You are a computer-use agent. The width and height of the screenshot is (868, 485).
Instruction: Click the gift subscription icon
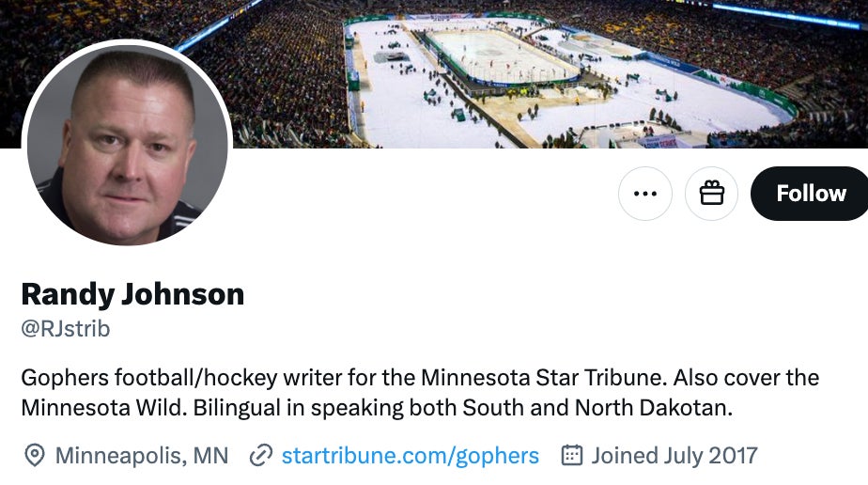click(711, 194)
